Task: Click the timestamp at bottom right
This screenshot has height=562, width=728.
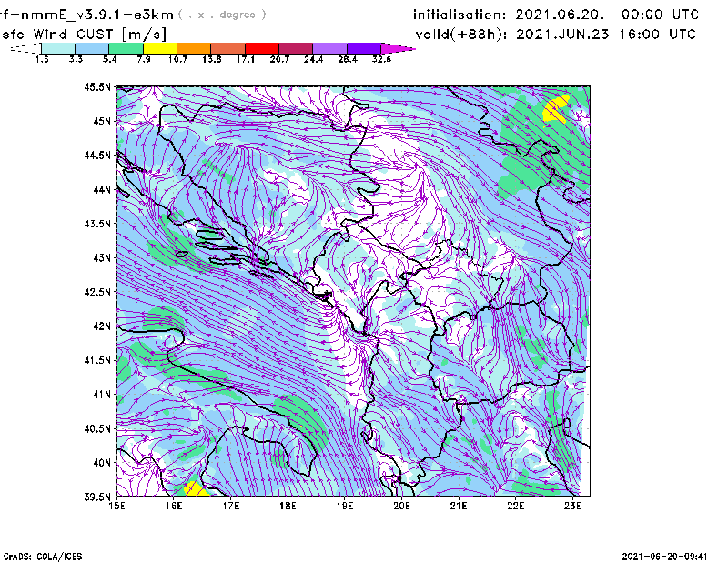Action: (672, 555)
